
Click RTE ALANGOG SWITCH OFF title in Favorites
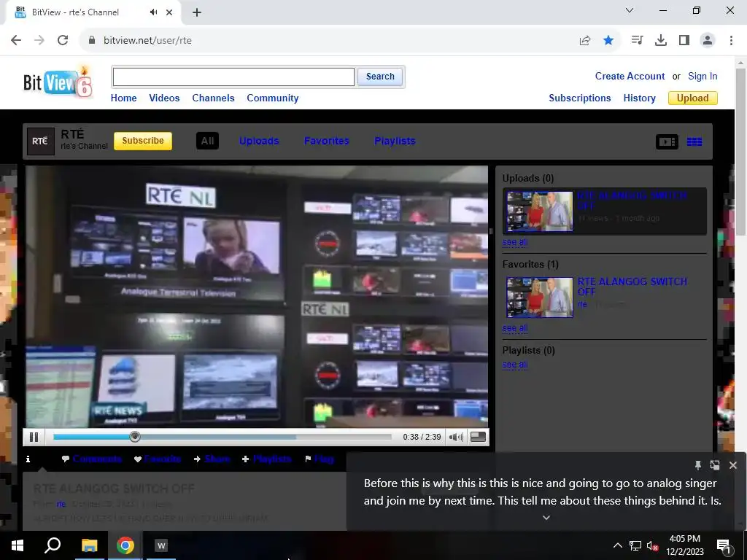tap(632, 286)
